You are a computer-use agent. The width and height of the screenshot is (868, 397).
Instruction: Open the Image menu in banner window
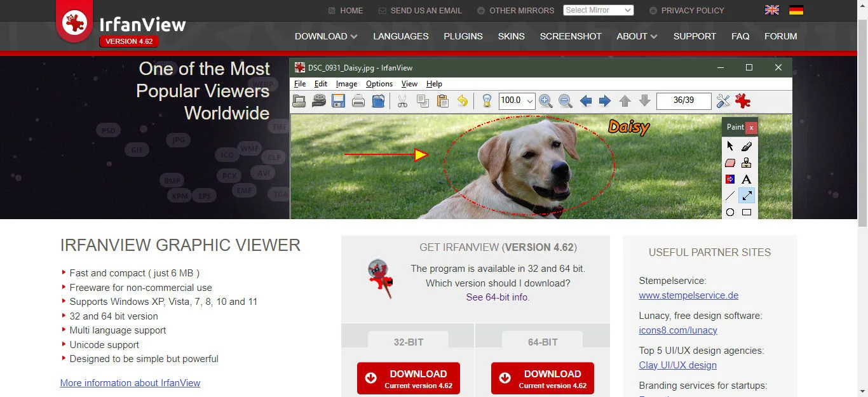[x=346, y=84]
